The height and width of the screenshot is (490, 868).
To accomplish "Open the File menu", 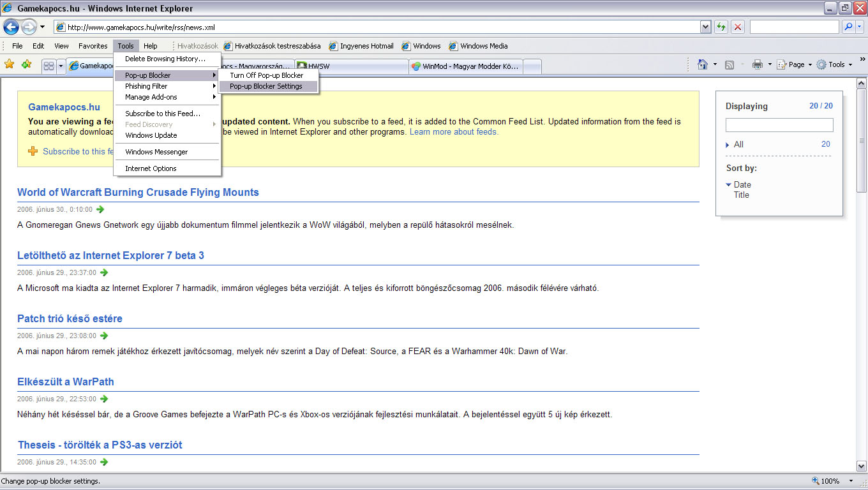I will [17, 46].
